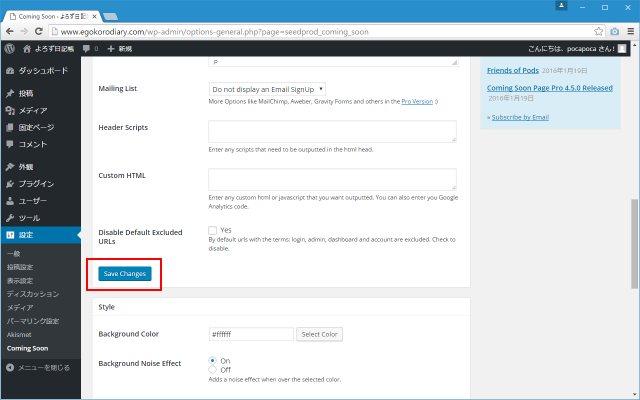The width and height of the screenshot is (640, 400).
Task: Click こんにちは、pocapoca さん greeting
Action: pyautogui.click(x=571, y=49)
